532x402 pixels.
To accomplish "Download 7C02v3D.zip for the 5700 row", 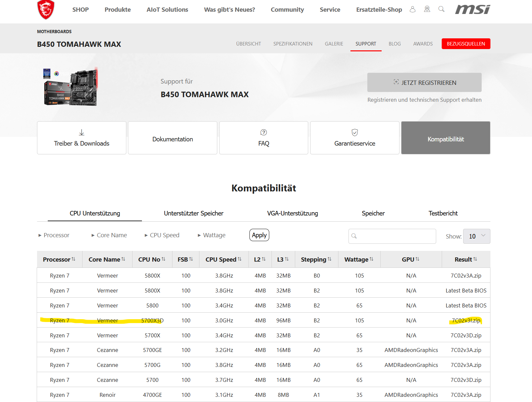I will [466, 380].
